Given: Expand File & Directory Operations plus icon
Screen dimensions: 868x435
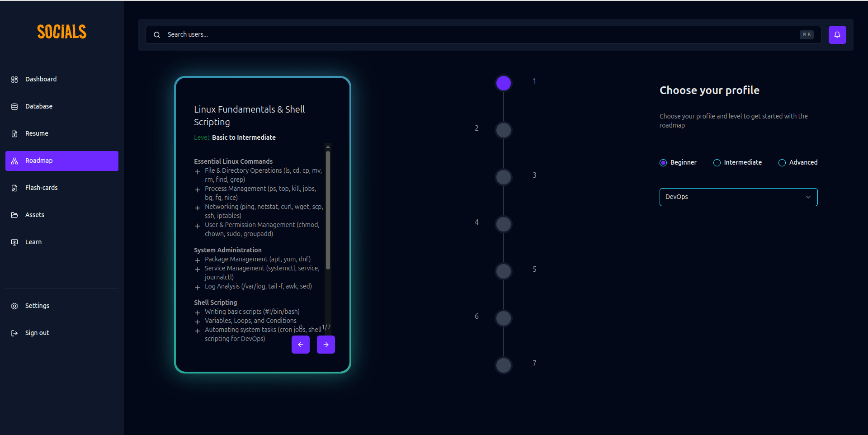Looking at the screenshot, I should [198, 172].
